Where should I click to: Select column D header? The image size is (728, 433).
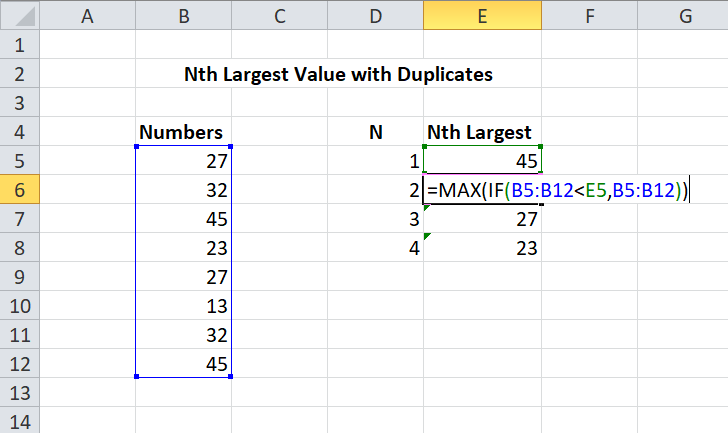[x=376, y=16]
